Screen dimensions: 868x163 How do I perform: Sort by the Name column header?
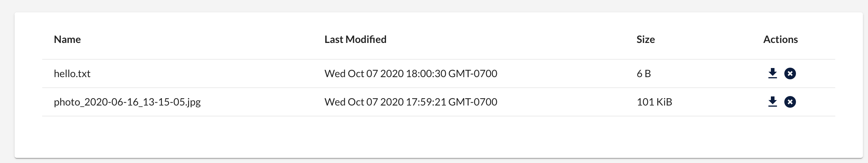tap(67, 39)
